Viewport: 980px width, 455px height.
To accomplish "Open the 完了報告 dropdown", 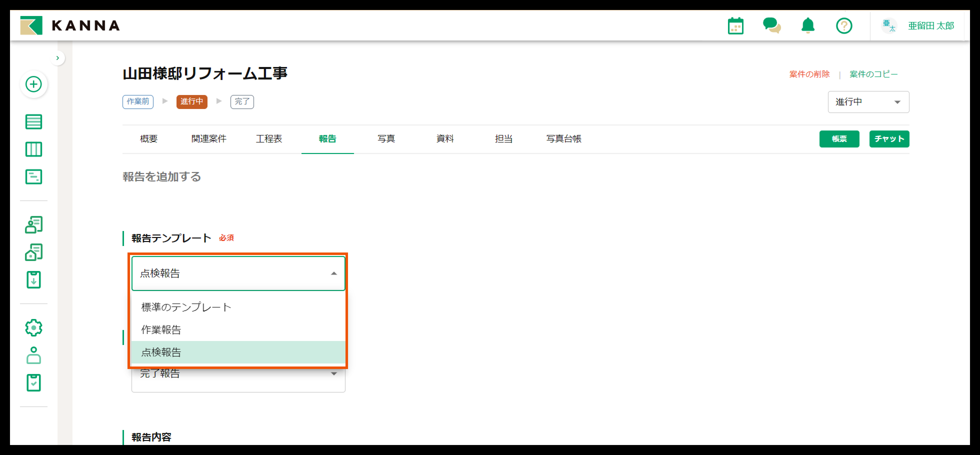I will click(x=238, y=374).
